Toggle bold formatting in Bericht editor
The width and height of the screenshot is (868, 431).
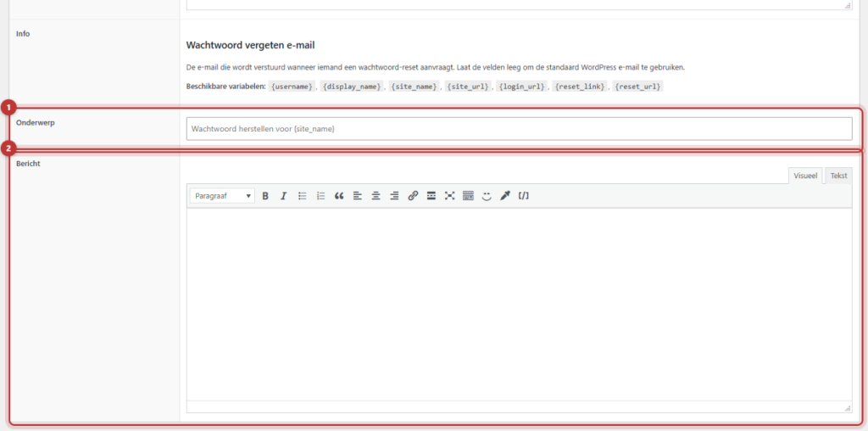[265, 195]
